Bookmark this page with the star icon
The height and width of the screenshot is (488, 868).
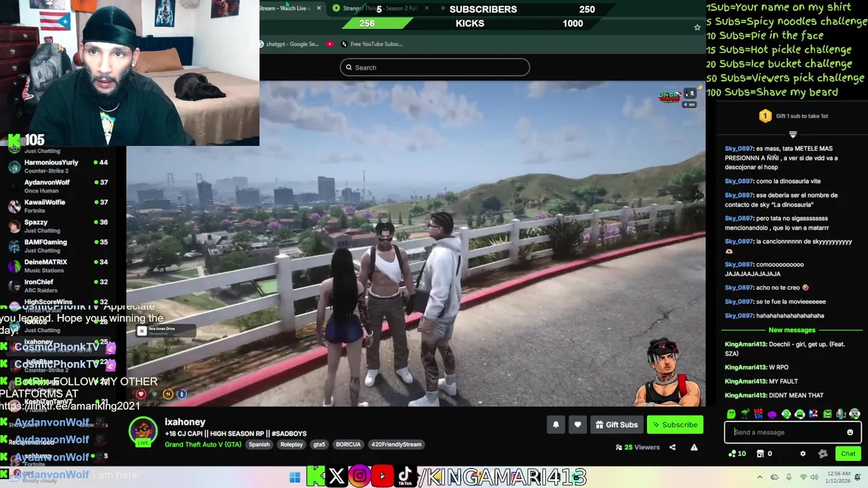(696, 27)
